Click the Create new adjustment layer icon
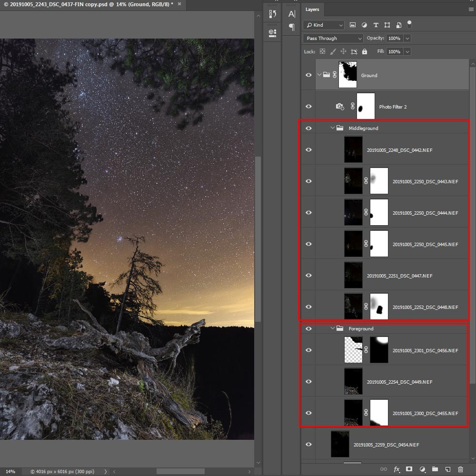476x476 pixels. [x=423, y=469]
